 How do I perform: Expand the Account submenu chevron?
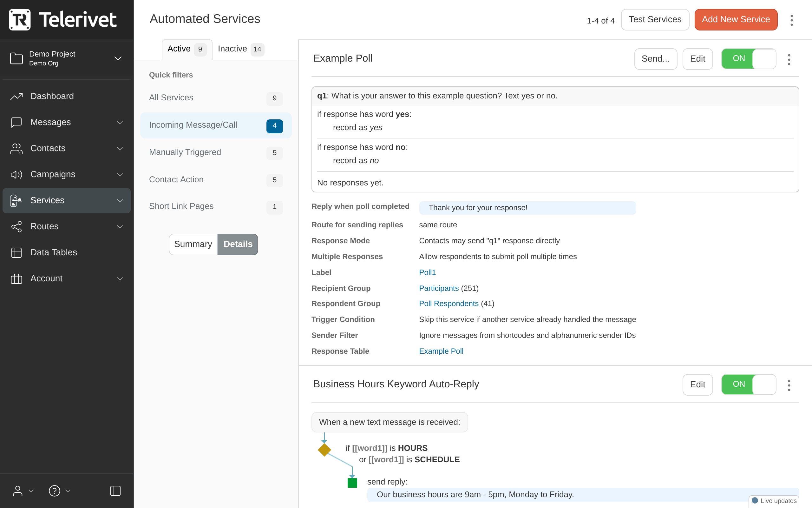pos(120,278)
